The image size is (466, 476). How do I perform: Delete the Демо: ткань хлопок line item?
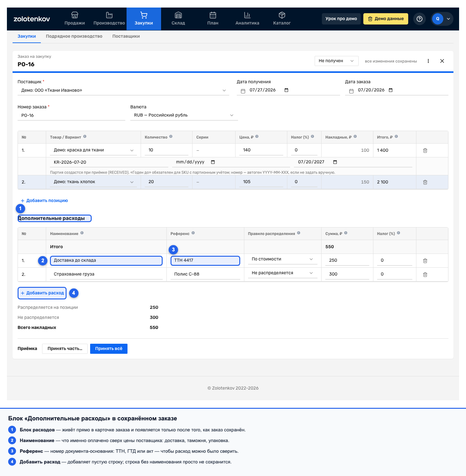[x=425, y=182]
